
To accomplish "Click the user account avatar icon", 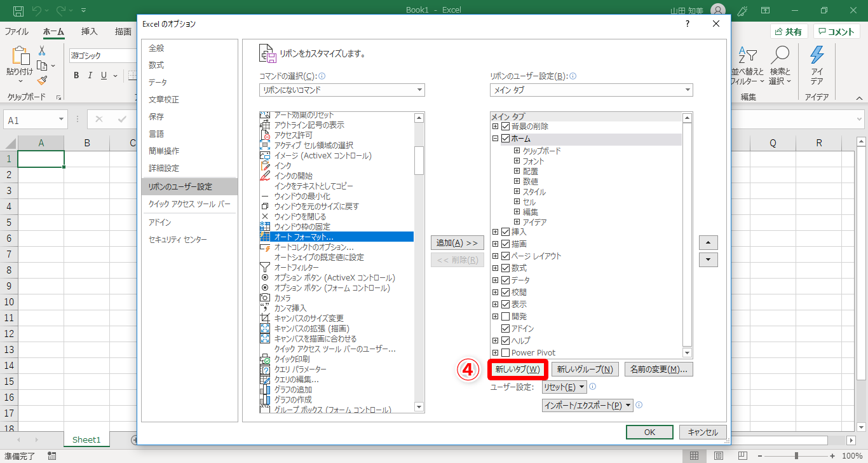I will pyautogui.click(x=717, y=10).
